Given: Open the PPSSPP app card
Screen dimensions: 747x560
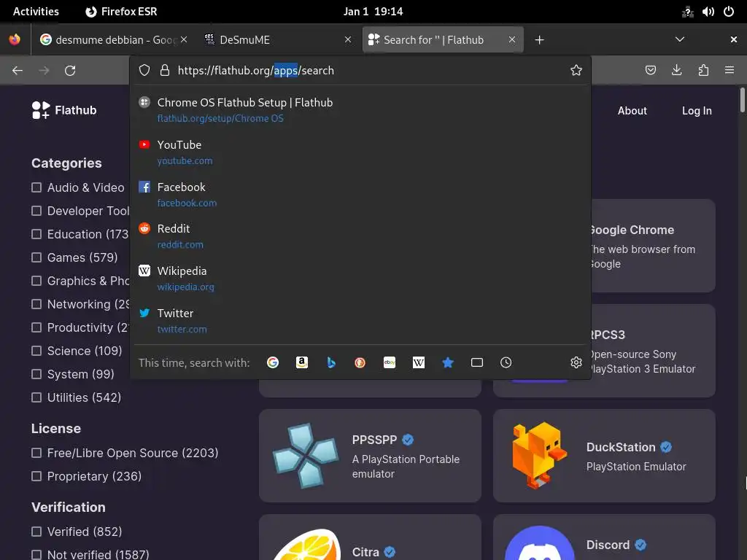Looking at the screenshot, I should point(370,456).
